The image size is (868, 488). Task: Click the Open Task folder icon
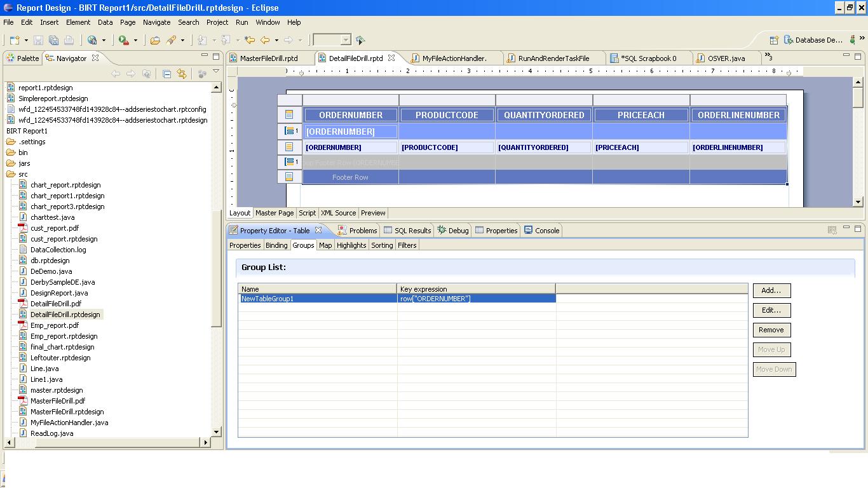[155, 40]
